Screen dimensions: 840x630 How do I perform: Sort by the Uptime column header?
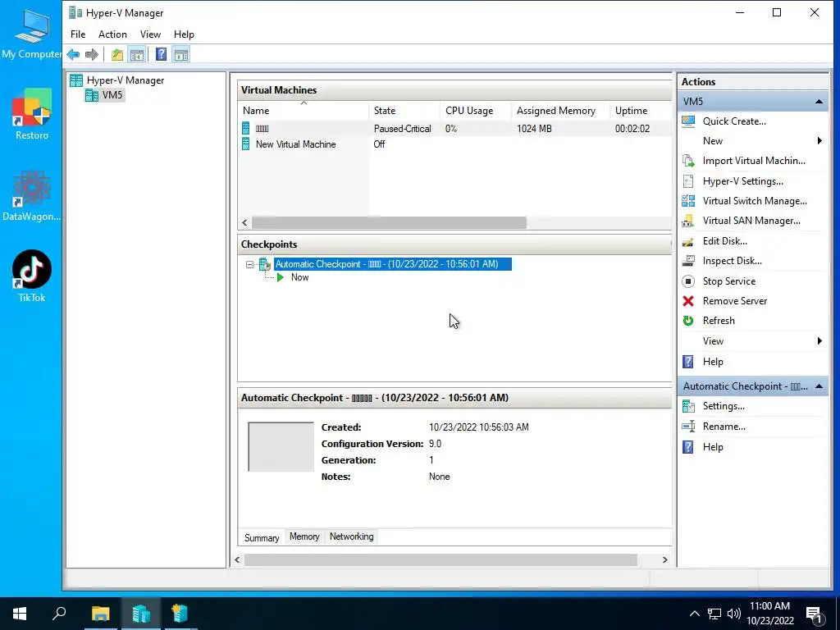tap(640, 111)
